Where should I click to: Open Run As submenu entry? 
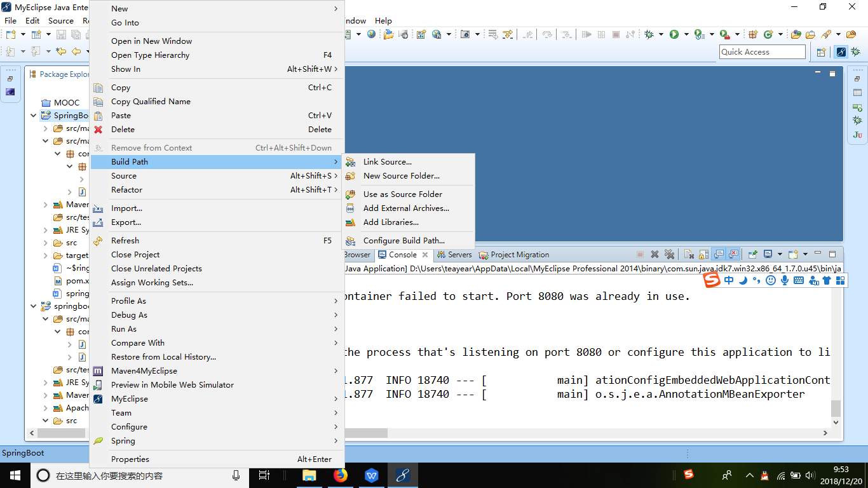click(x=217, y=329)
